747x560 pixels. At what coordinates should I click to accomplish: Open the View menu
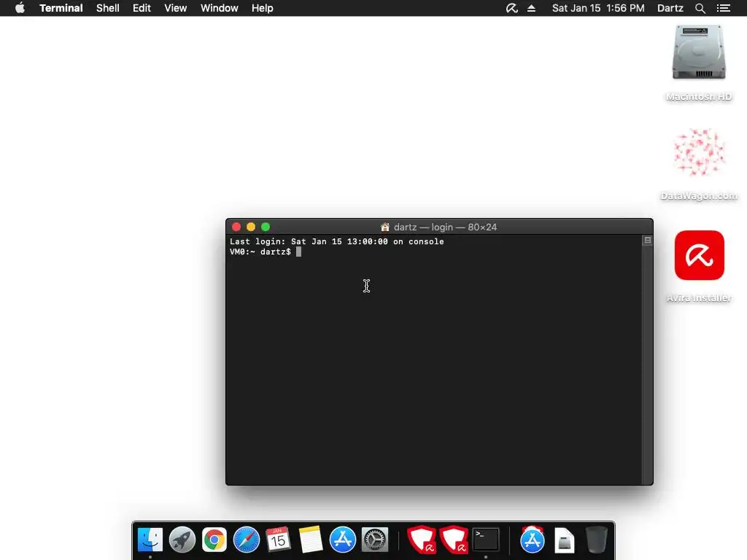(175, 8)
